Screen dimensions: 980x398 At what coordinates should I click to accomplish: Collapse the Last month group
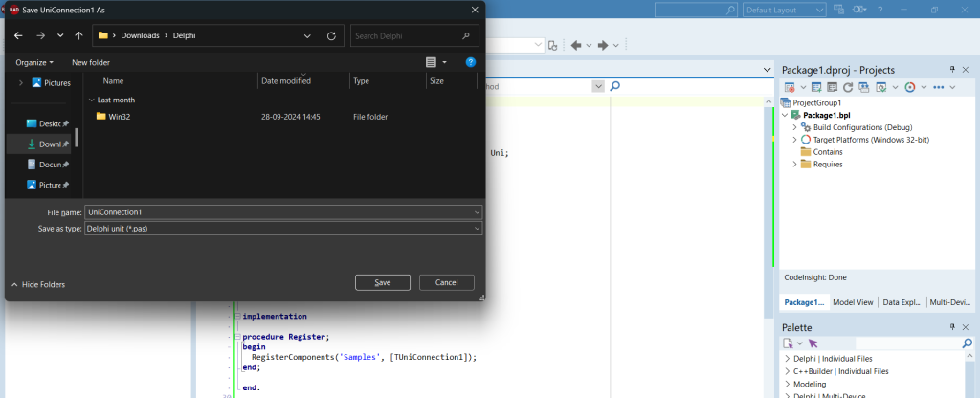(x=92, y=99)
